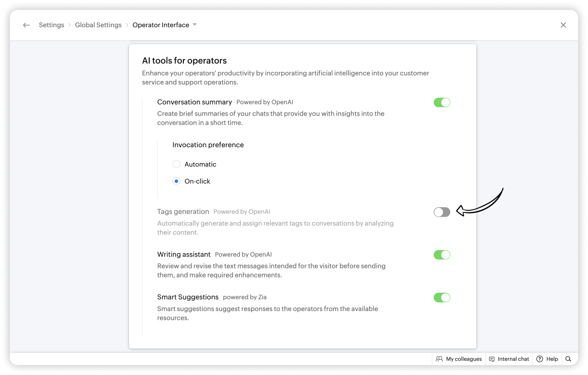Screen dimensions: 588x375
Task: Turn off the Writing assistant toggle
Action: click(442, 255)
